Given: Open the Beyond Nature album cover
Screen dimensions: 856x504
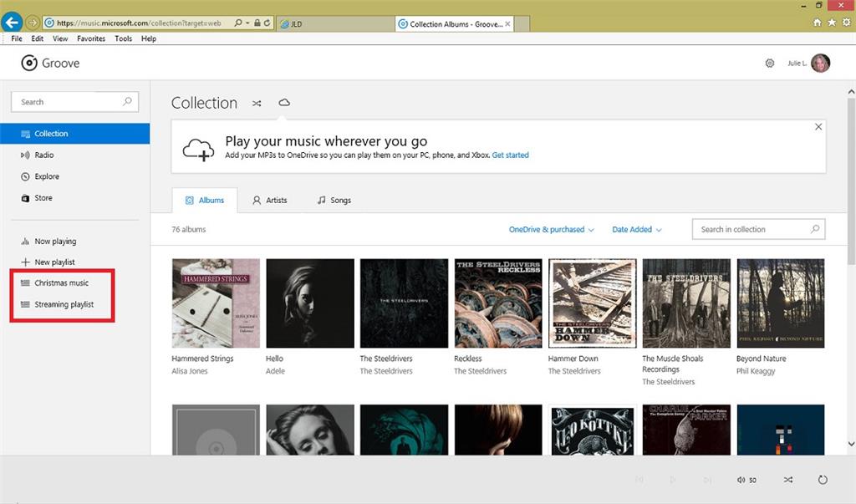Looking at the screenshot, I should coord(781,303).
